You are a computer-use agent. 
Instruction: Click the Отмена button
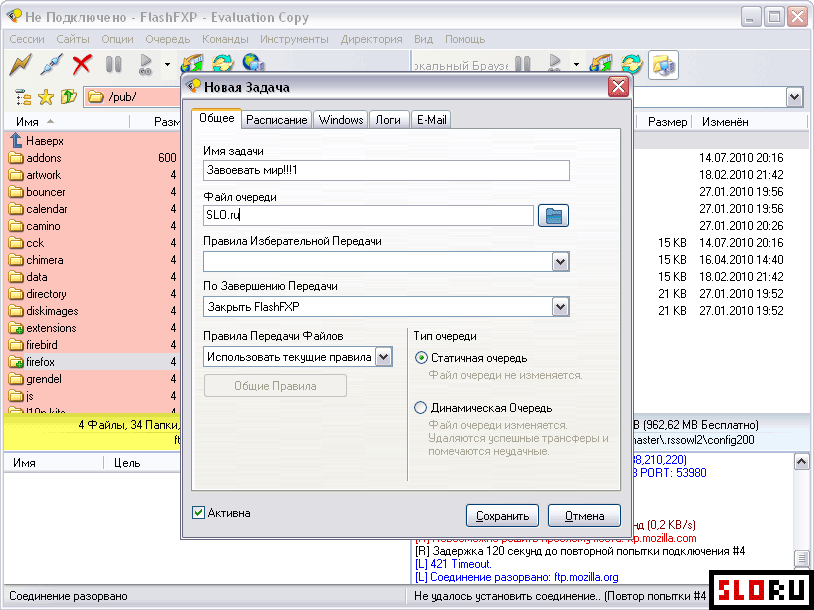(x=584, y=516)
